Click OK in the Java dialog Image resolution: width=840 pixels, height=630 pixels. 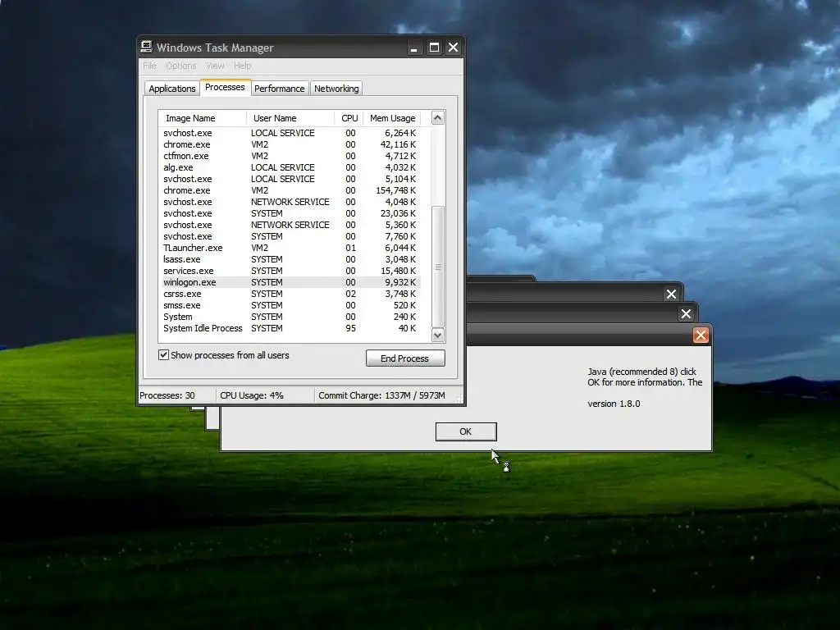pyautogui.click(x=466, y=431)
